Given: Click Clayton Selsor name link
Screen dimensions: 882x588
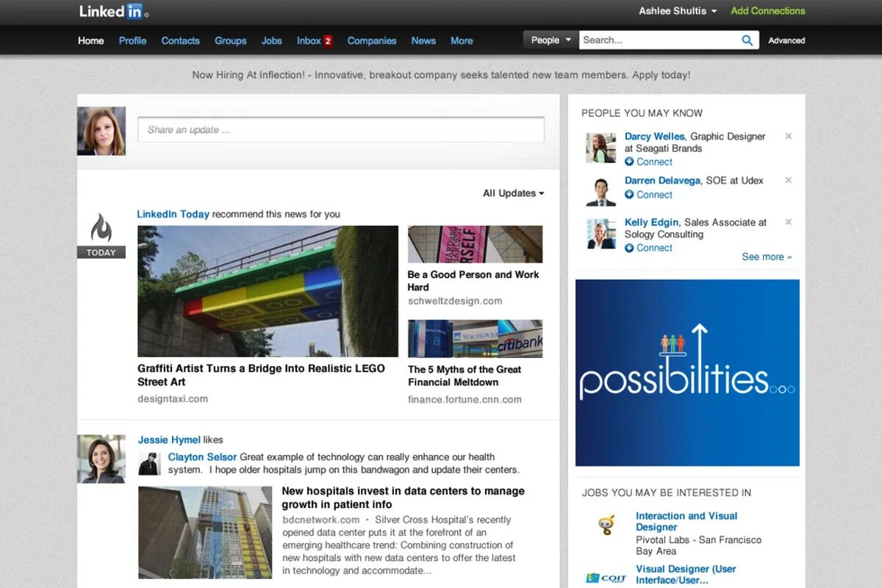Looking at the screenshot, I should click(202, 456).
